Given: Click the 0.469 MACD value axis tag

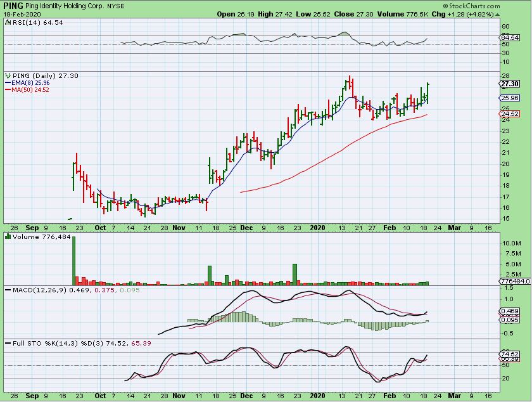Looking at the screenshot, I should click(x=509, y=311).
